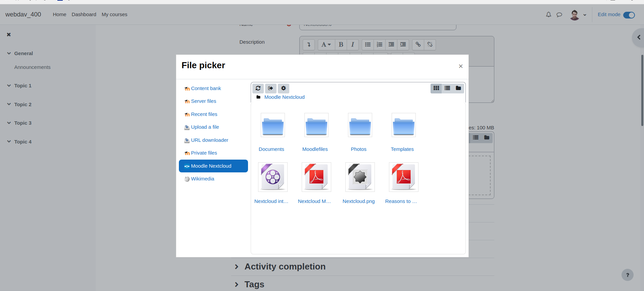Insert ordered list in editor

tap(380, 44)
